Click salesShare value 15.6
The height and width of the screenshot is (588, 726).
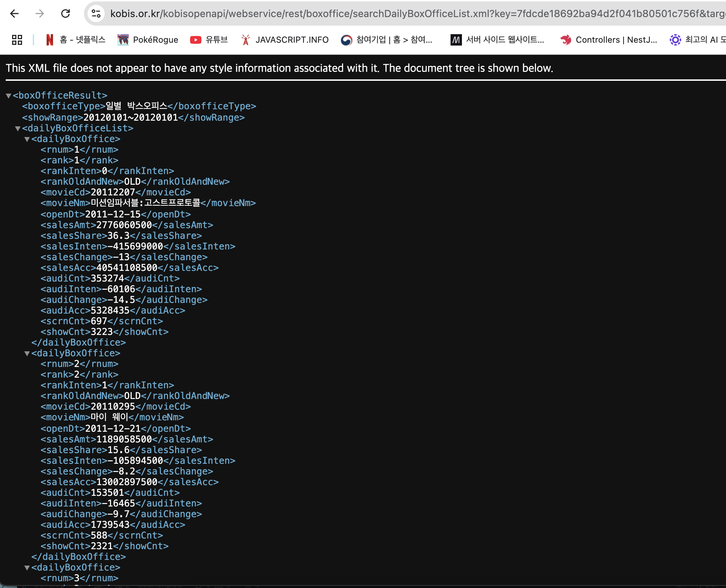coord(119,450)
